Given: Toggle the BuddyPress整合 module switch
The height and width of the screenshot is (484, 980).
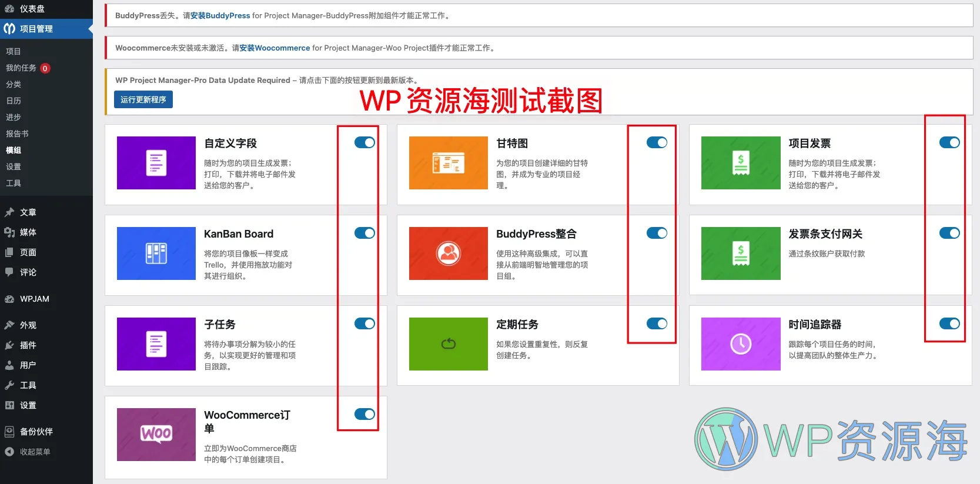Looking at the screenshot, I should pyautogui.click(x=657, y=233).
